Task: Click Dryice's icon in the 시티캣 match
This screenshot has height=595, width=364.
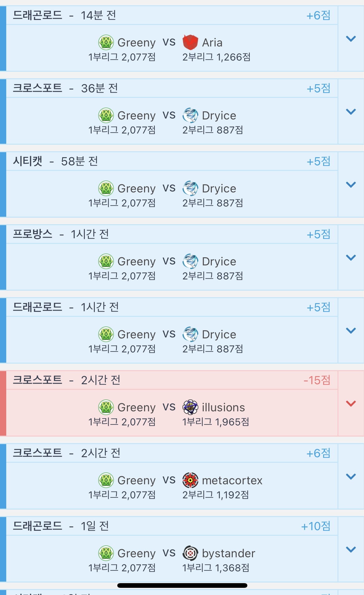Action: [190, 188]
